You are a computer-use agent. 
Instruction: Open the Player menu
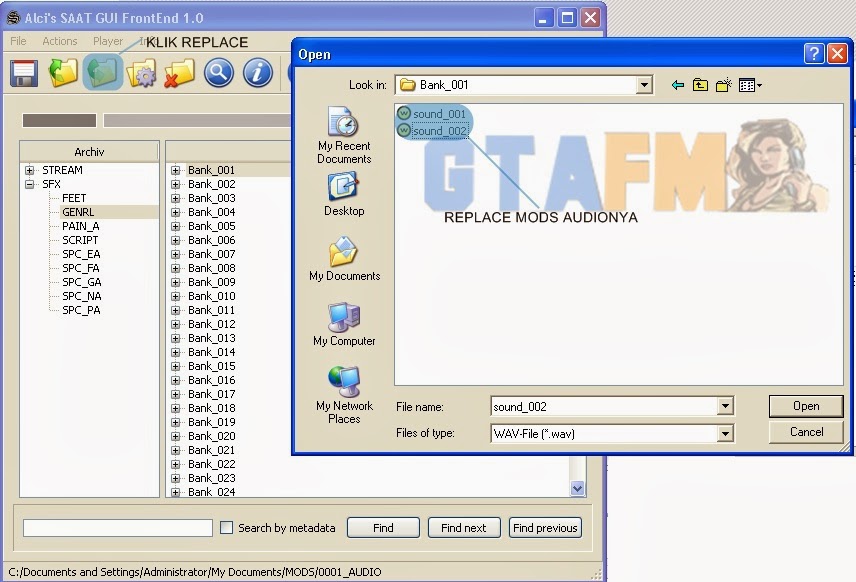click(x=108, y=41)
